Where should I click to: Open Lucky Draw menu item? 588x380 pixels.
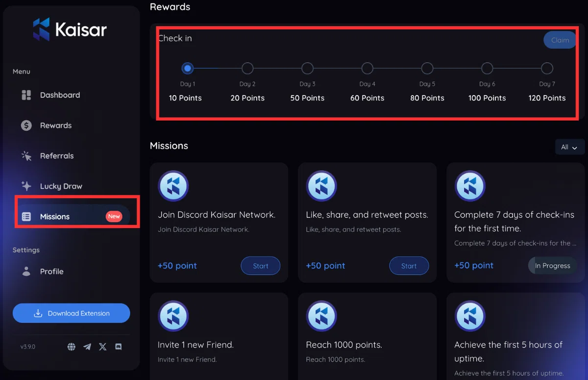point(72,186)
